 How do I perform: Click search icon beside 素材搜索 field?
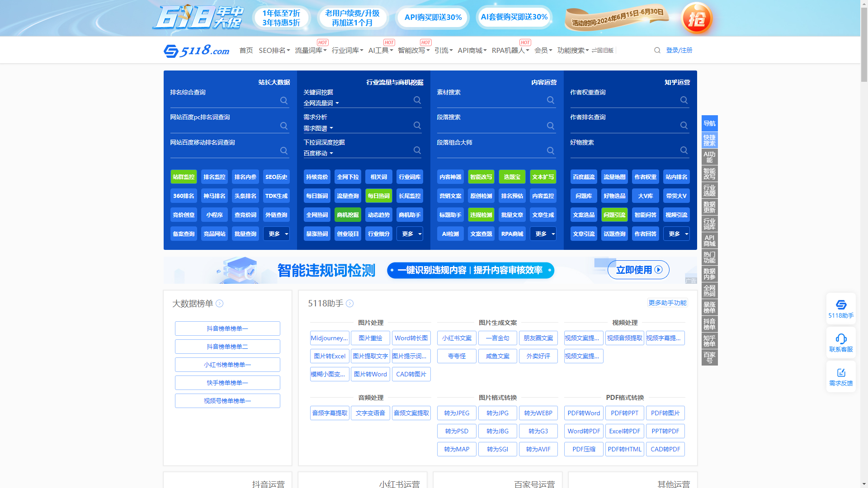pyautogui.click(x=551, y=100)
